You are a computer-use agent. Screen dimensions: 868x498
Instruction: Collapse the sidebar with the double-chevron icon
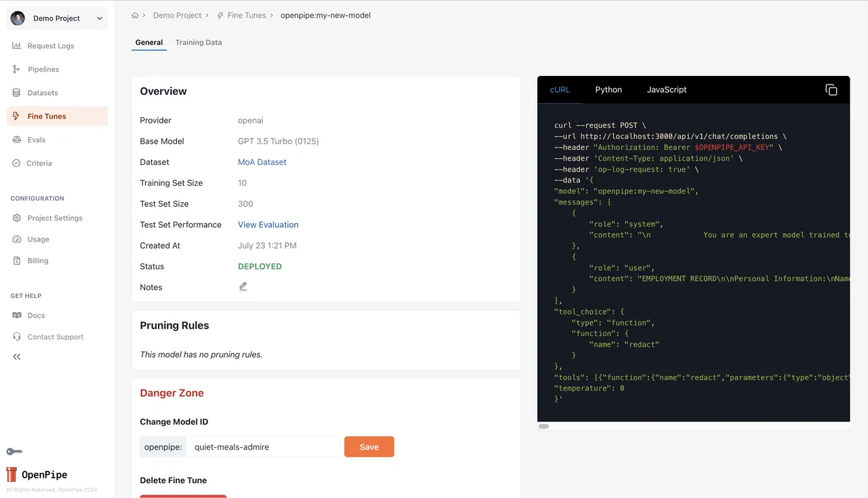click(17, 357)
